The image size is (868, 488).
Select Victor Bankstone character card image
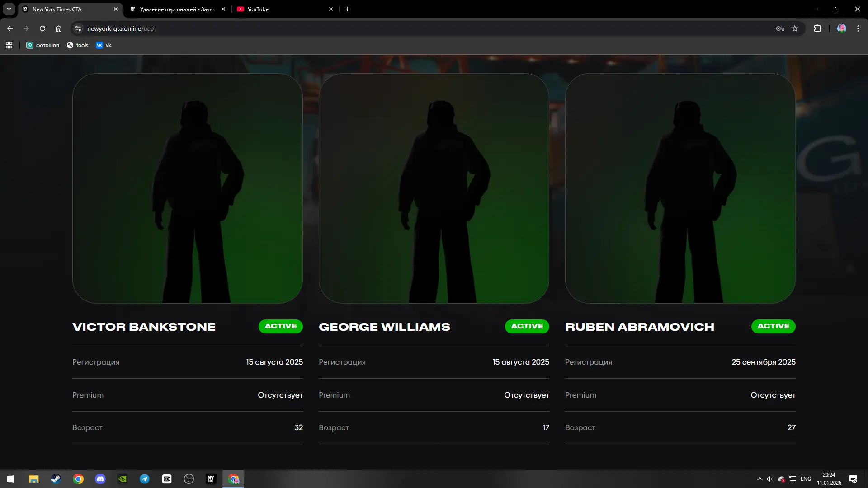pos(188,188)
